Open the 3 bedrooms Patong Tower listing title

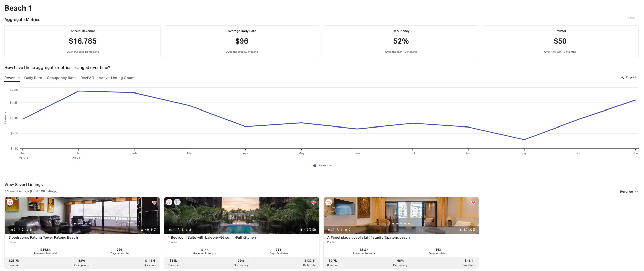coord(43,238)
